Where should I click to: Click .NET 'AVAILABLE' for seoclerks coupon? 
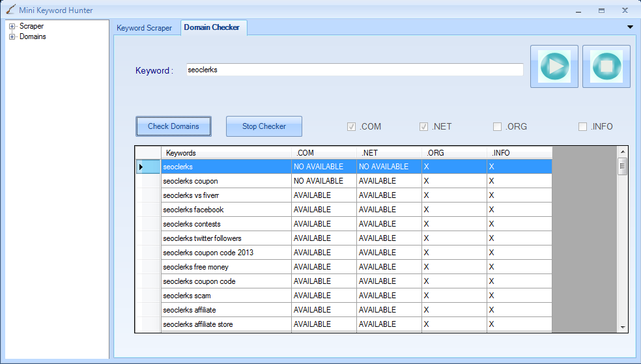coord(389,181)
